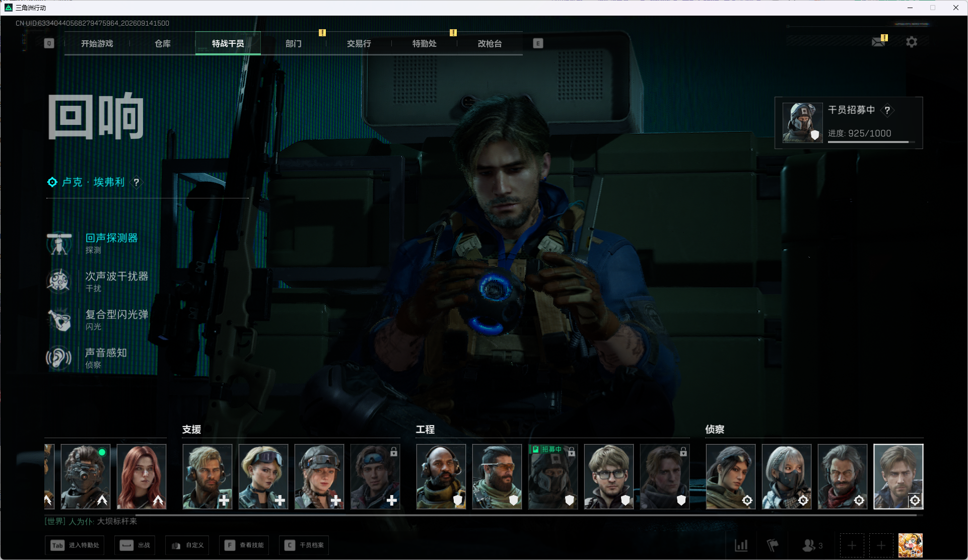The height and width of the screenshot is (560, 968).
Task: Open the friends list icon showing 3
Action: point(812,545)
